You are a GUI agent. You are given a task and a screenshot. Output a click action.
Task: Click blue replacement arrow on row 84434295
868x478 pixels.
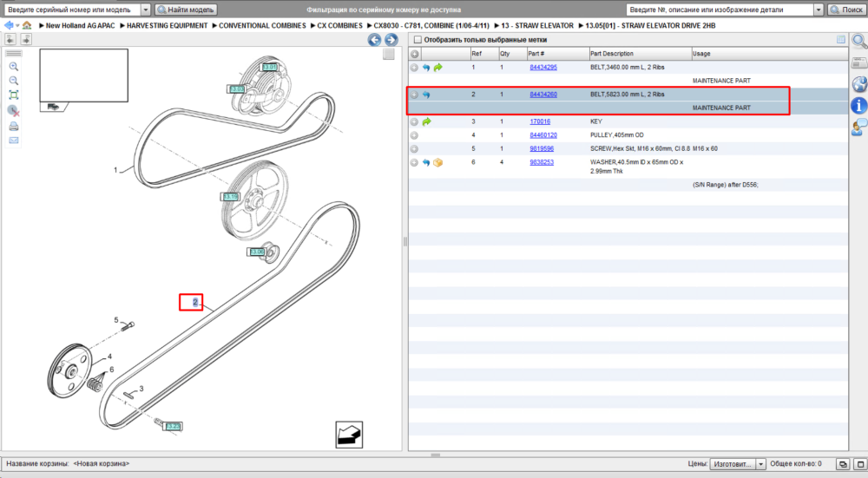pos(425,68)
